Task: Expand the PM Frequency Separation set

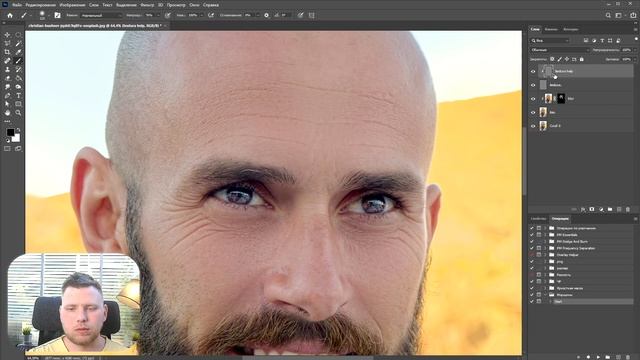Action: tap(545, 248)
